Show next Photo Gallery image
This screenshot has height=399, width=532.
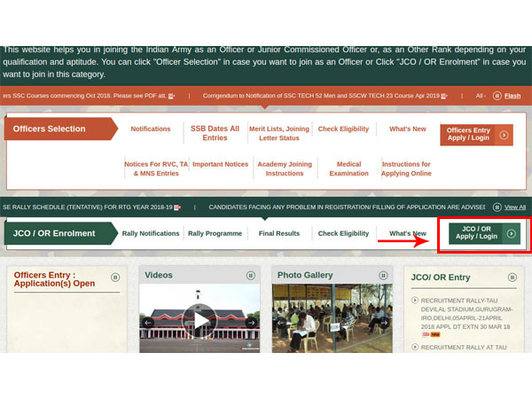click(384, 323)
